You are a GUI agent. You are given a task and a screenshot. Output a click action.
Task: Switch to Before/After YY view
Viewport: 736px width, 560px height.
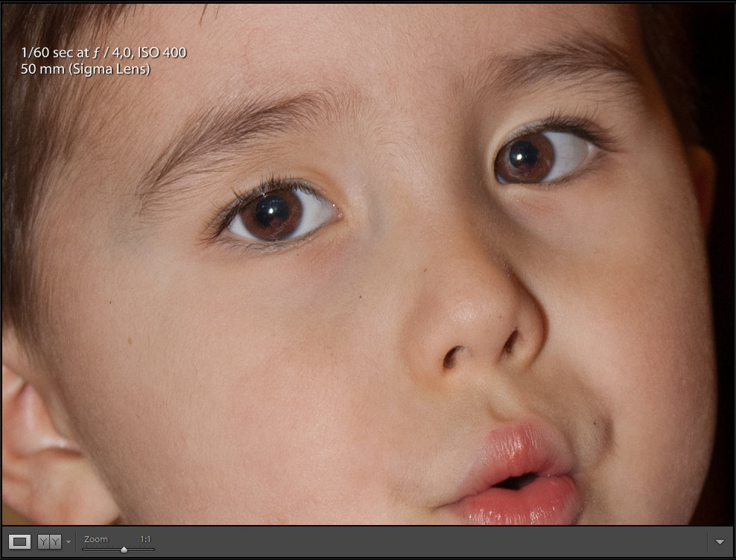click(49, 542)
